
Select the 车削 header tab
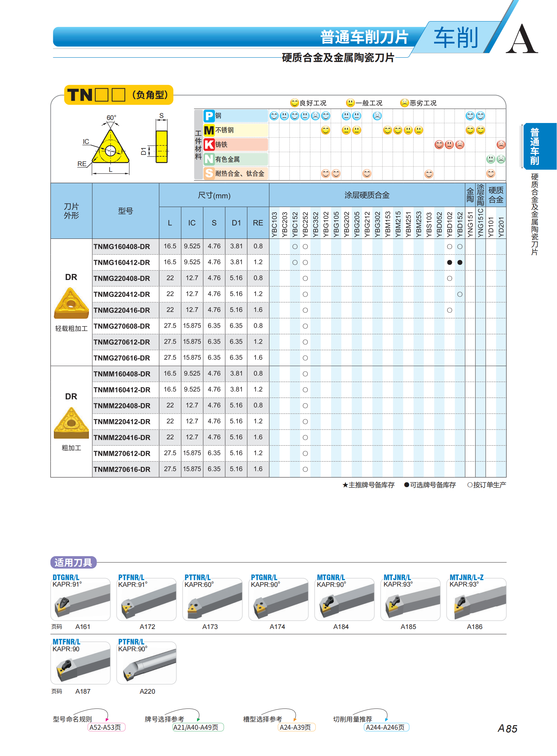[456, 38]
